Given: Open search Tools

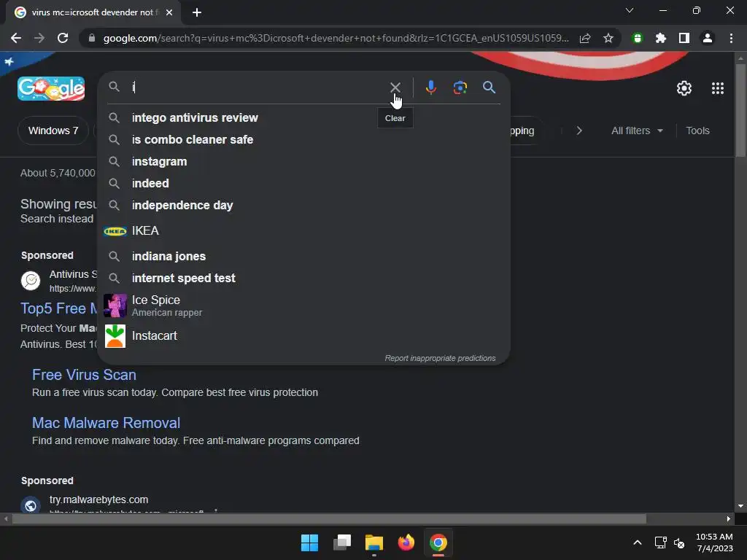Looking at the screenshot, I should 697,131.
